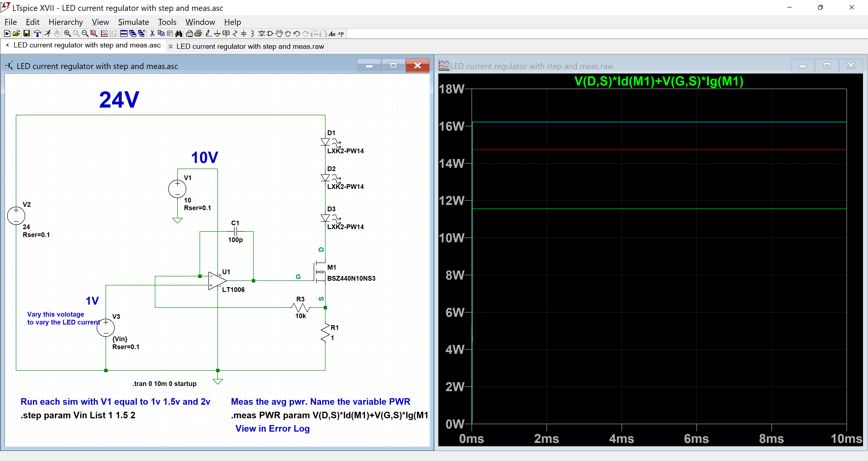
Task: Click the Print icon
Action: (x=198, y=34)
